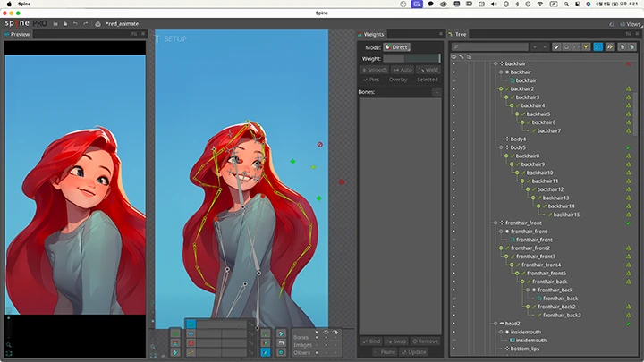Viewport: 644px width, 362px height.
Task: Toggle bone compensation icon
Action: [x=282, y=333]
